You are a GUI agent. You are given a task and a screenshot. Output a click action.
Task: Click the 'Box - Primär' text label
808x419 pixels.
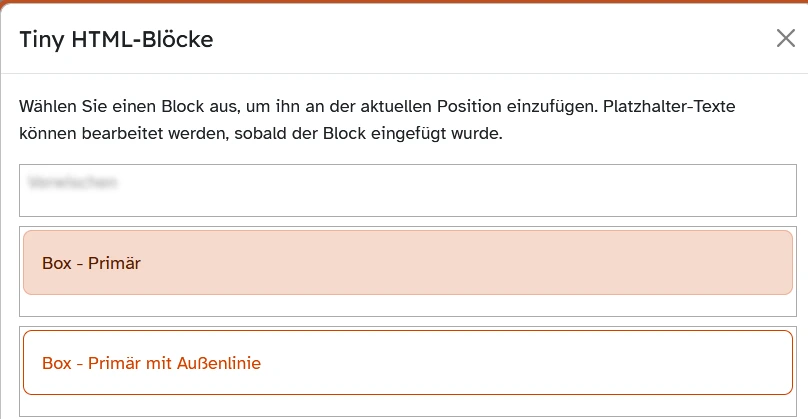pyautogui.click(x=91, y=264)
